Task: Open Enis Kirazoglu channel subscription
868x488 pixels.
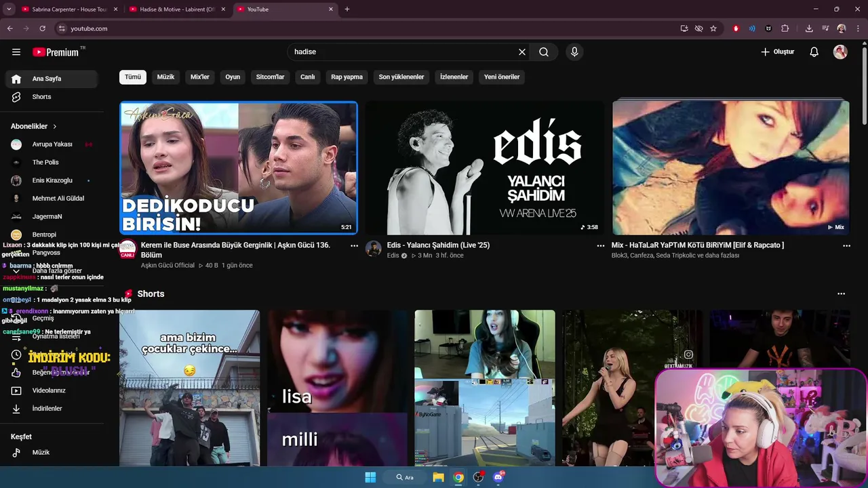Action: [x=52, y=180]
